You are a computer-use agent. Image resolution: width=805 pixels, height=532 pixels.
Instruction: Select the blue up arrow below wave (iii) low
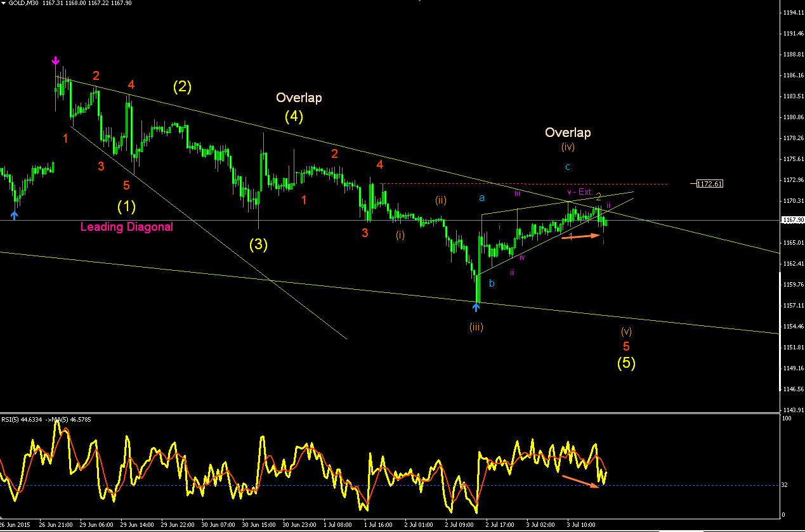(x=476, y=308)
